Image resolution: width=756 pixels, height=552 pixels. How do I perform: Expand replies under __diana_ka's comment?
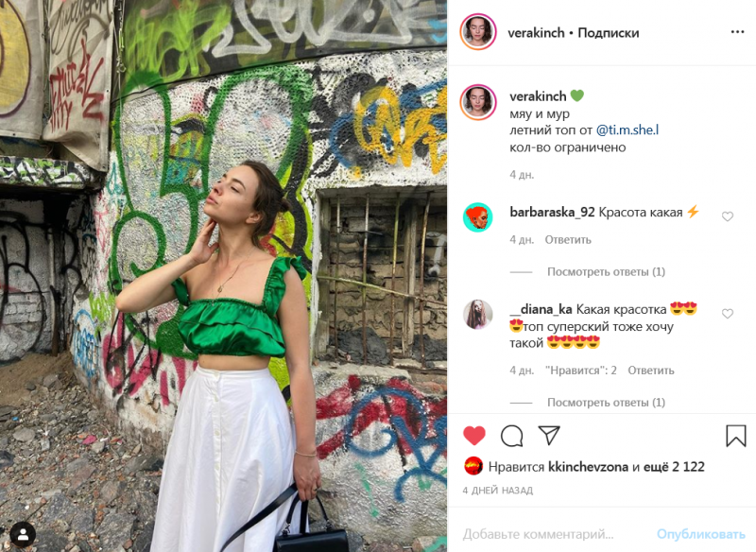tap(606, 402)
